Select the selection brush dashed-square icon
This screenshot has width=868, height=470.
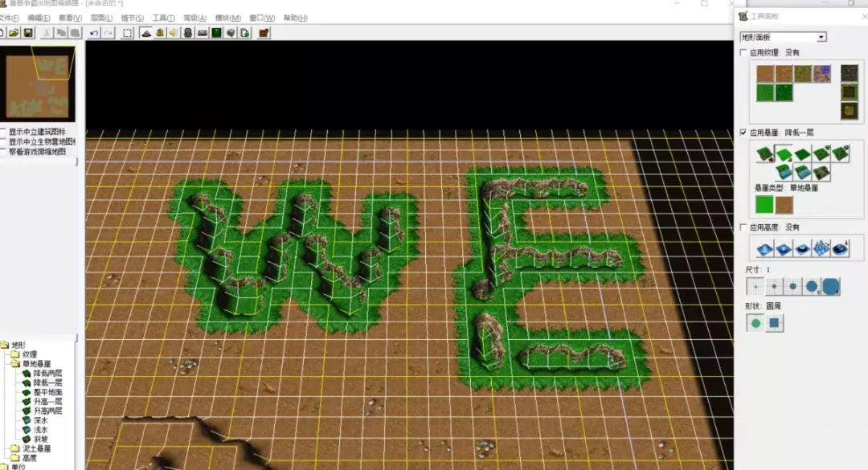[127, 33]
